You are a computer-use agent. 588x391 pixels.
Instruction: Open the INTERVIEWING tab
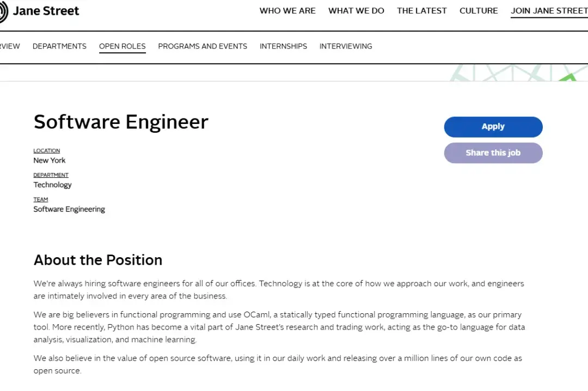click(346, 46)
